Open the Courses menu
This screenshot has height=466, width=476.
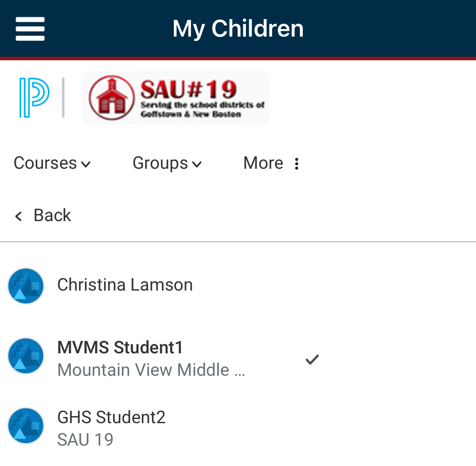point(52,163)
